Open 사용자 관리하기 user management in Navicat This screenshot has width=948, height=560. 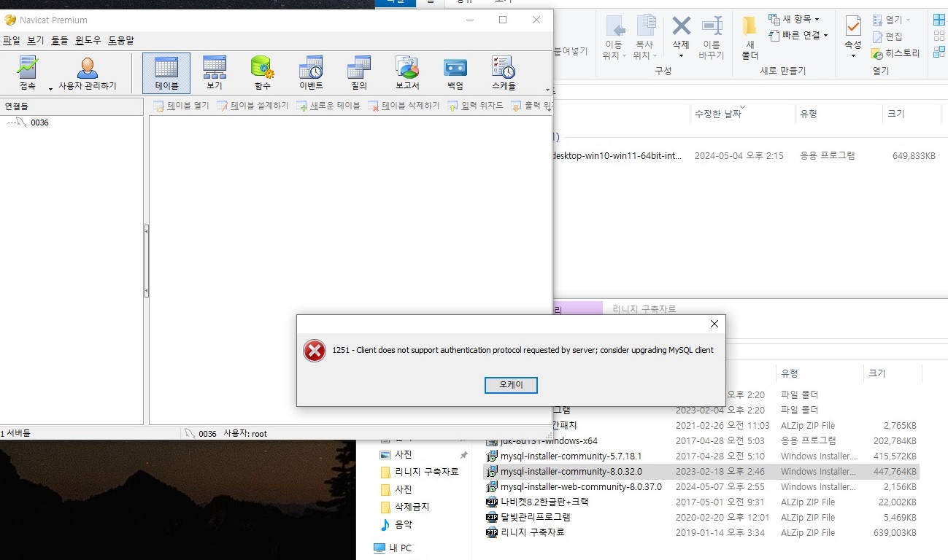(x=88, y=73)
